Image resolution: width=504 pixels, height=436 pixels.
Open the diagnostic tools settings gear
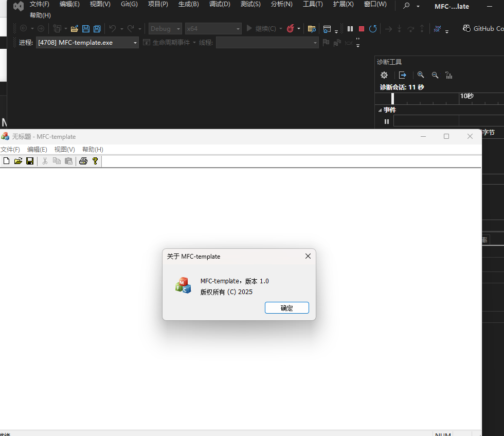[383, 75]
